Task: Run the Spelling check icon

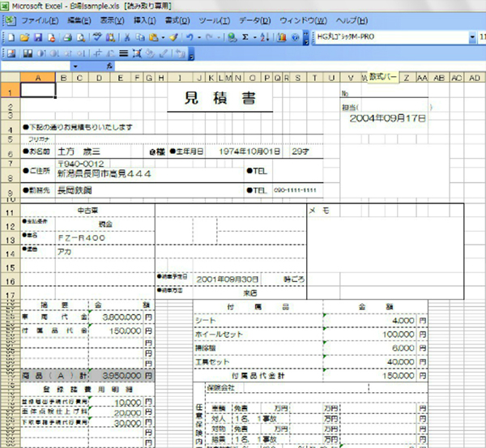Action: point(97,37)
